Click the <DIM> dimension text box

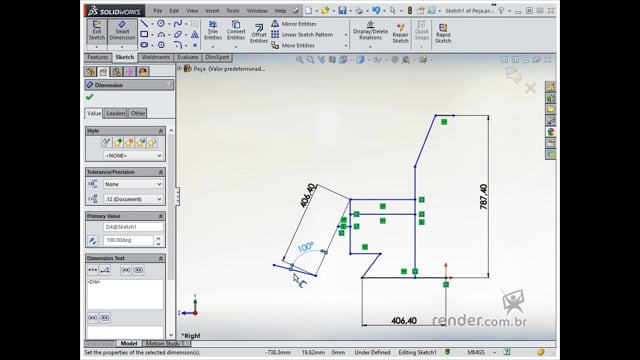click(125, 294)
